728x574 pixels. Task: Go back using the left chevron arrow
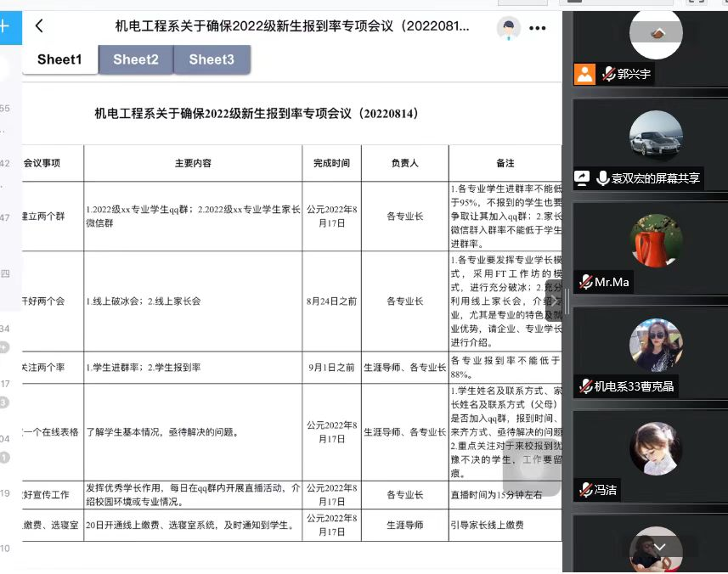pos(39,26)
